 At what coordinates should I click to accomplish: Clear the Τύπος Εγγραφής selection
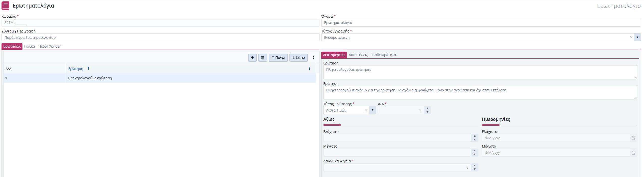point(631,37)
